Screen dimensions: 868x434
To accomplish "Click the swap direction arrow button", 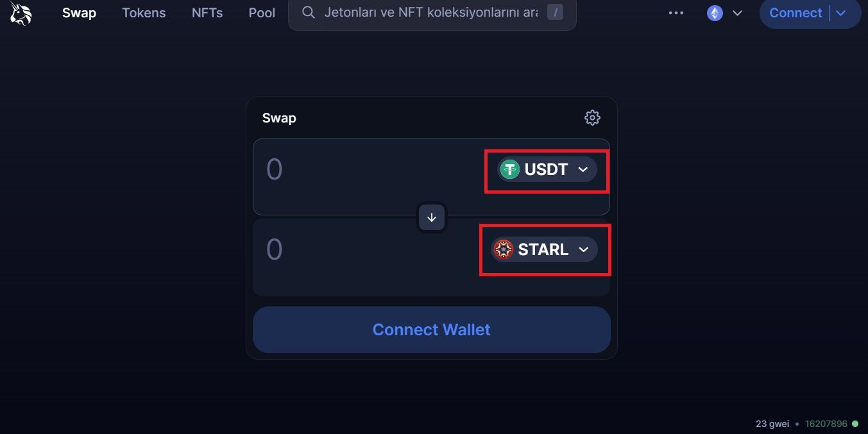I will point(432,217).
